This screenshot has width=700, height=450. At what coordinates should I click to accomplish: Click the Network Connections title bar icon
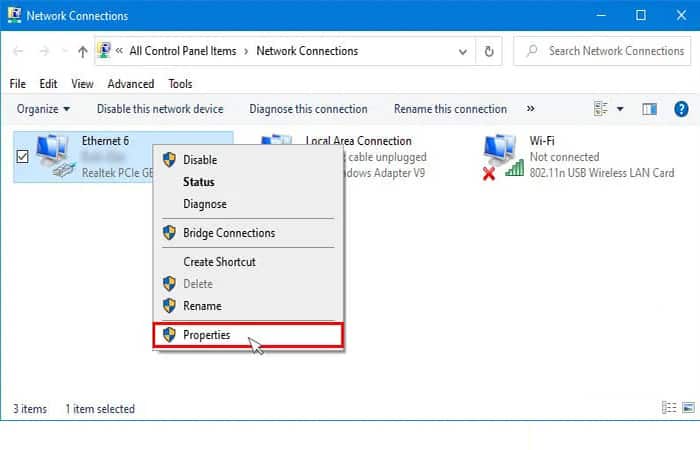[14, 15]
